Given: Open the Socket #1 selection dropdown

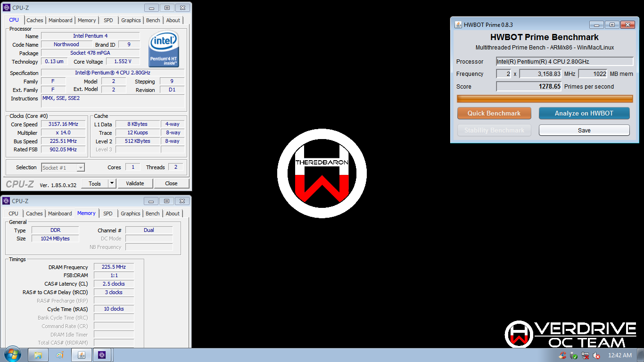Looking at the screenshot, I should (63, 167).
